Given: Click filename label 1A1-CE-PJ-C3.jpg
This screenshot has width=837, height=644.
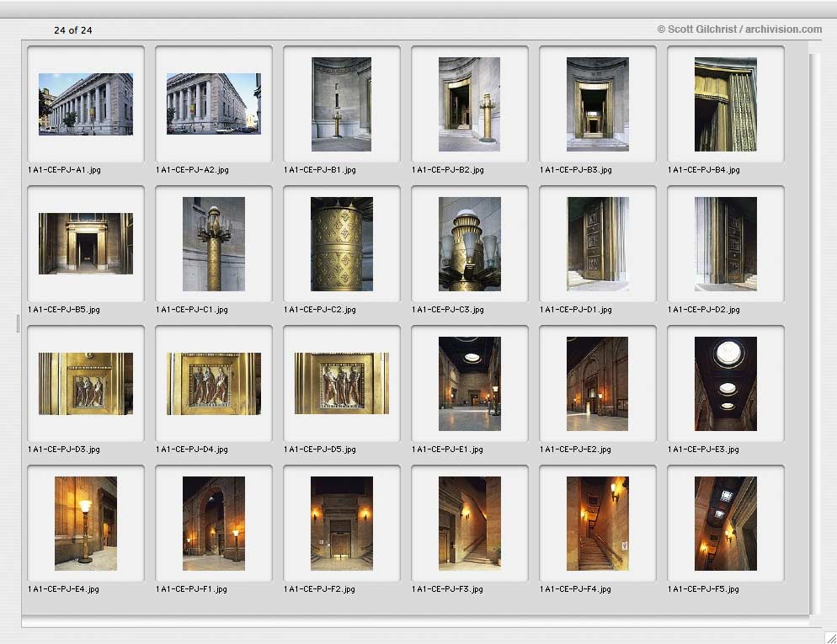Looking at the screenshot, I should pyautogui.click(x=448, y=310).
